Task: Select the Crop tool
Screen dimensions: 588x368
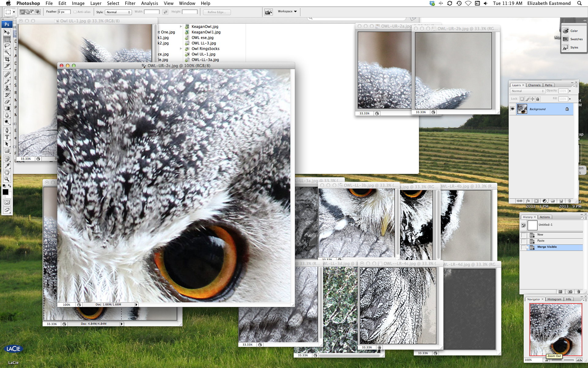Action: pyautogui.click(x=7, y=59)
